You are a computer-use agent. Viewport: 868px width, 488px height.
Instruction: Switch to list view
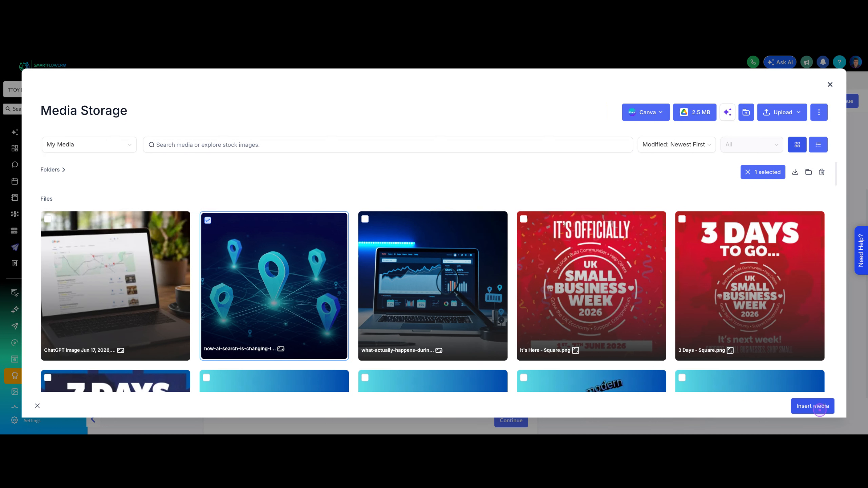(x=818, y=145)
